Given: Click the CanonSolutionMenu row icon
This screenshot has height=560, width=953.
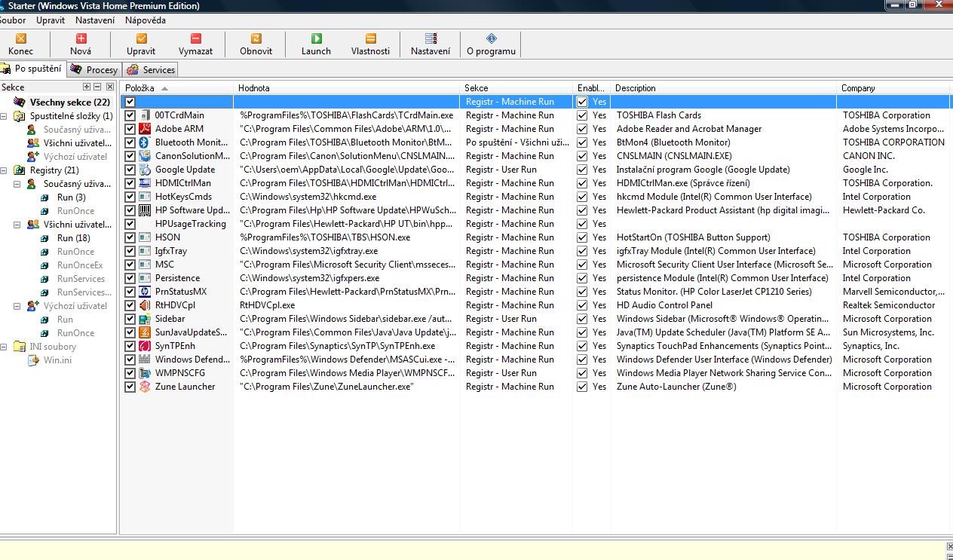Looking at the screenshot, I should pyautogui.click(x=146, y=156).
